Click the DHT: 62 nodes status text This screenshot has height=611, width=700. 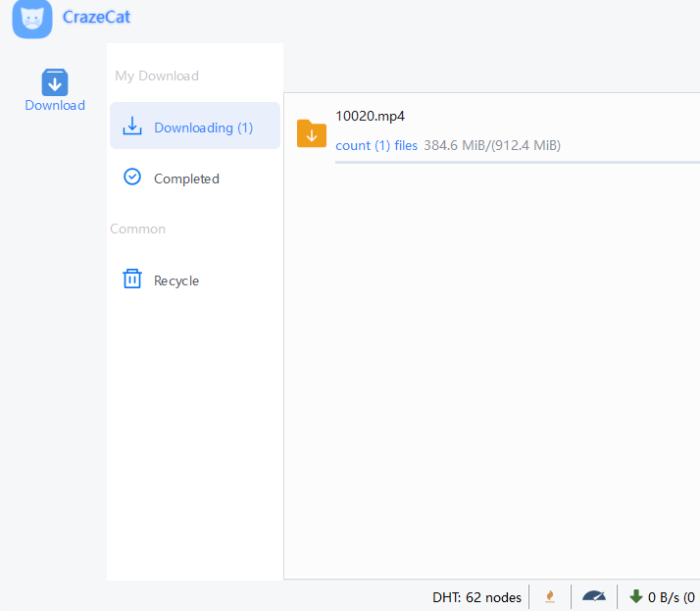pyautogui.click(x=476, y=596)
